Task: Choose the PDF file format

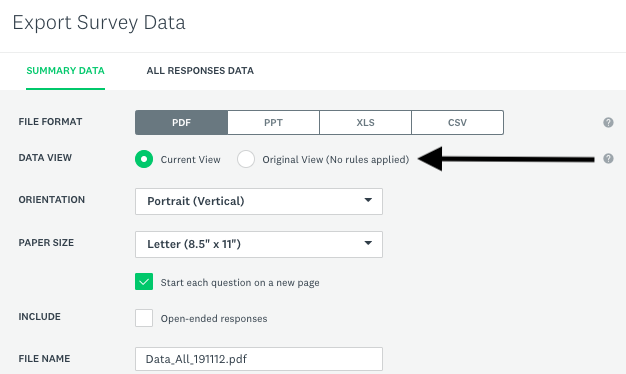Action: pos(181,123)
